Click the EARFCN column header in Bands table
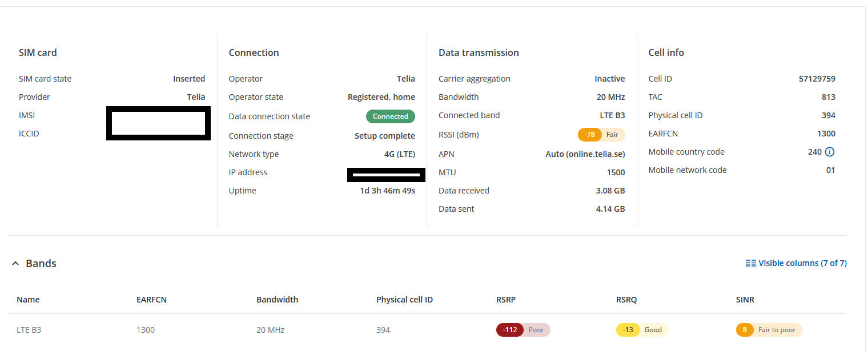Viewport: 868px width, 351px height. tap(151, 300)
